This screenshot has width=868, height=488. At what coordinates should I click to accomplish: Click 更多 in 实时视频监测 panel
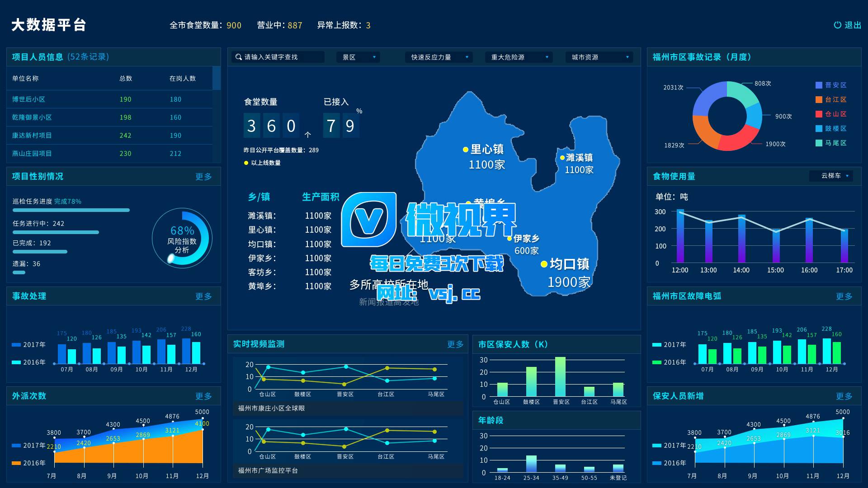coord(455,344)
